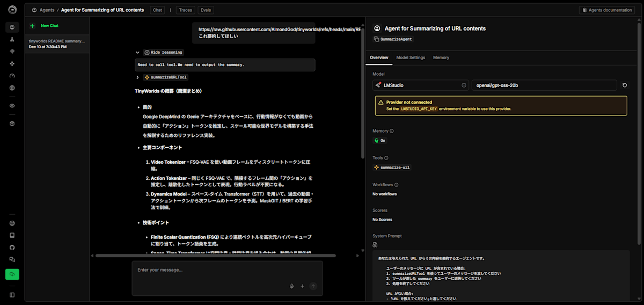Image resolution: width=644 pixels, height=305 pixels.
Task: Toggle Hide reasoning in the chat
Action: point(164,52)
